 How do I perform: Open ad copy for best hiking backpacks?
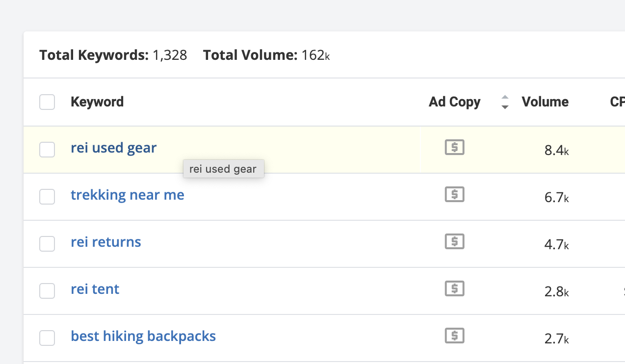pyautogui.click(x=454, y=336)
